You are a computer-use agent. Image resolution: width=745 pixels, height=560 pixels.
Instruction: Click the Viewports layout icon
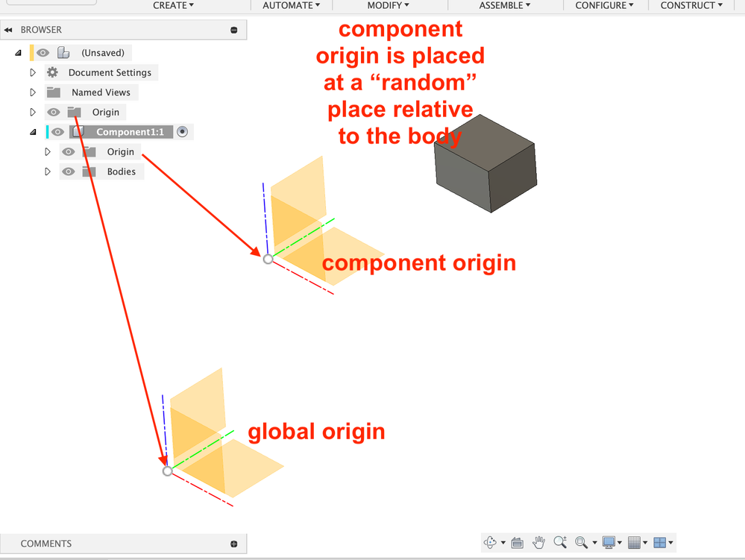pyautogui.click(x=659, y=542)
